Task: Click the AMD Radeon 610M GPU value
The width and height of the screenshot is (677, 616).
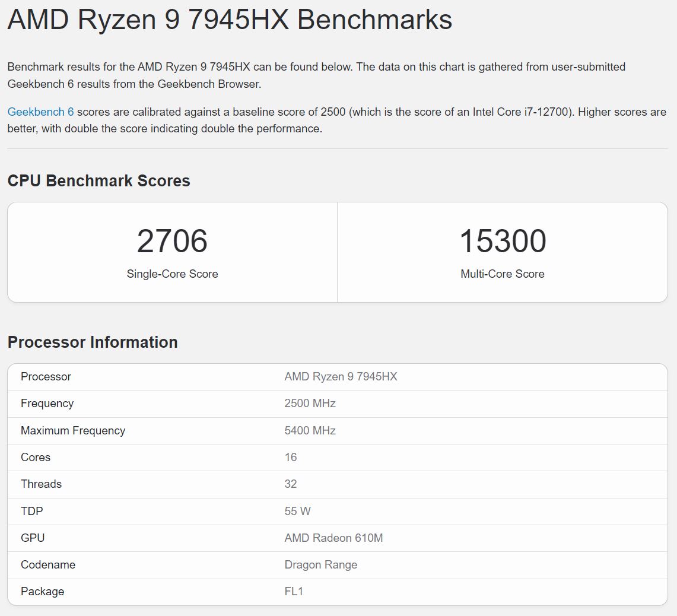Action: click(333, 538)
